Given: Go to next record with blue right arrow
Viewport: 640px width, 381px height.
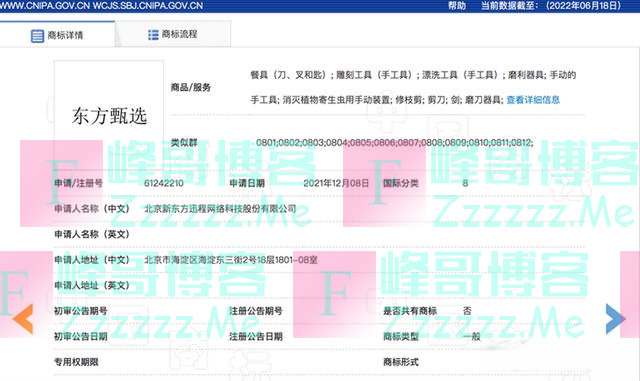Looking at the screenshot, I should click(616, 319).
